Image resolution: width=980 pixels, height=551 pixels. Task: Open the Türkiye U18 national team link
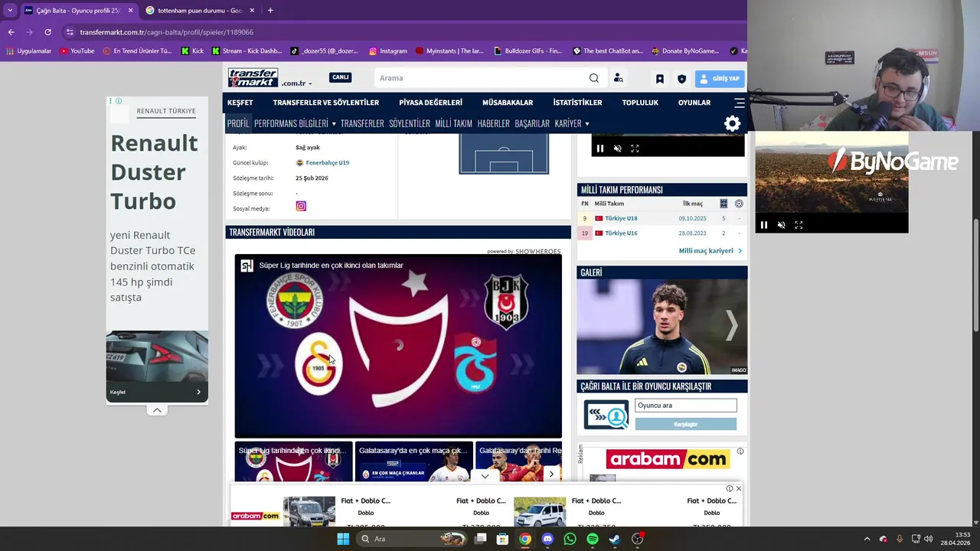tap(621, 219)
